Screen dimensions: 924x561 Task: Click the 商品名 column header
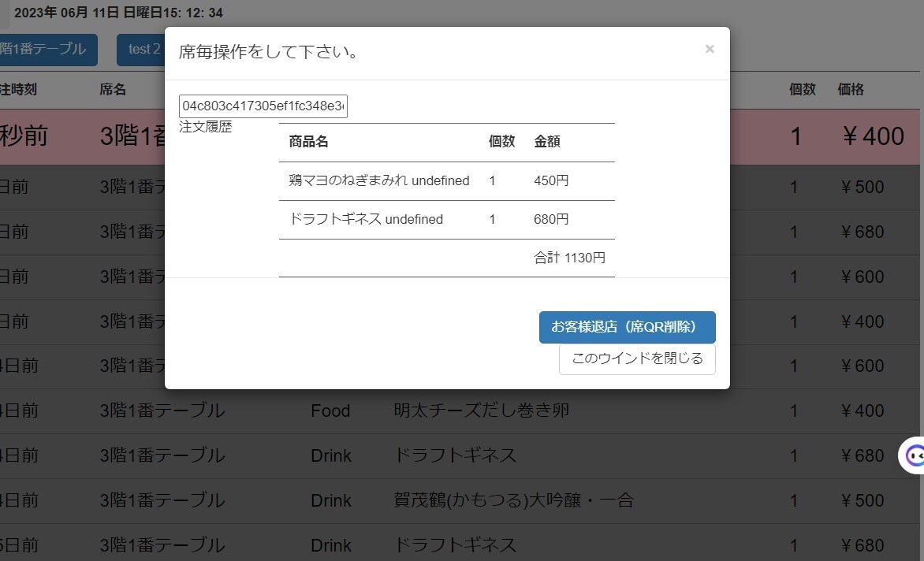(x=309, y=141)
